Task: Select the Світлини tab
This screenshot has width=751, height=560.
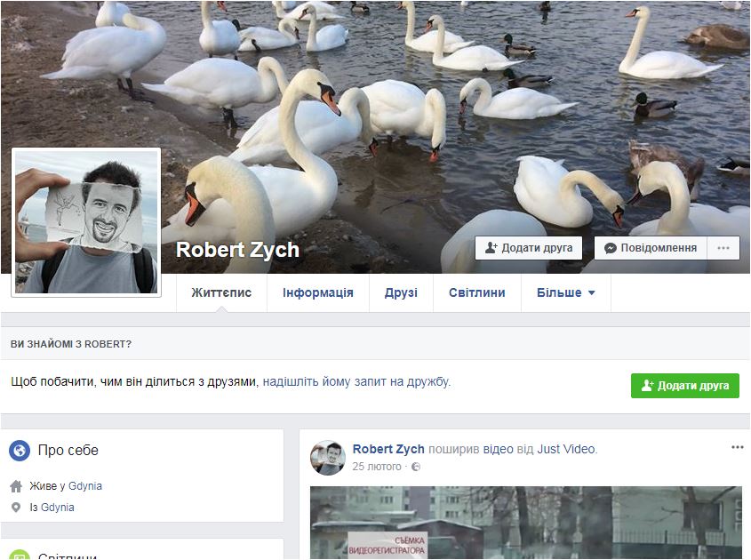Action: (476, 292)
